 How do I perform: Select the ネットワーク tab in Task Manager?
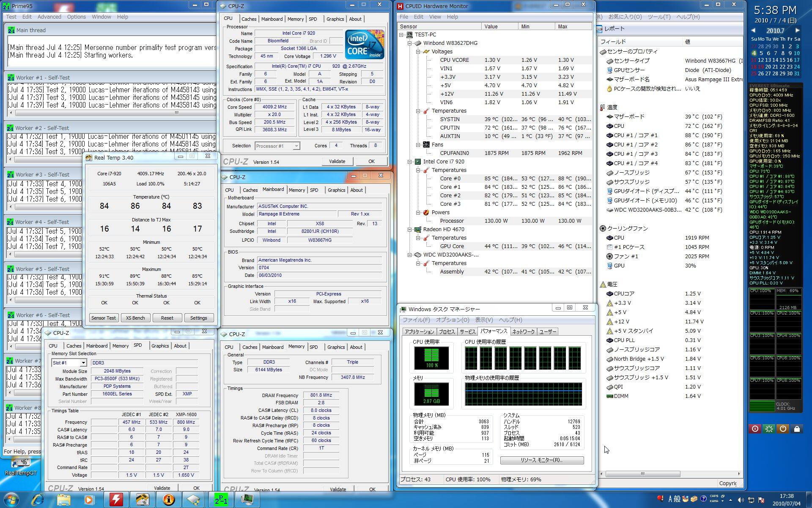(x=523, y=331)
